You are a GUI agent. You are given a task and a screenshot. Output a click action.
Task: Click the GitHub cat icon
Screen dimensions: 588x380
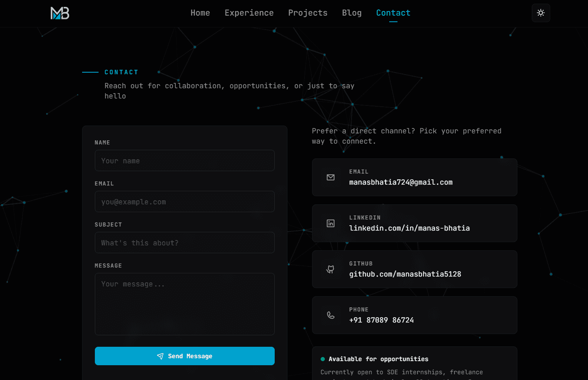click(331, 269)
